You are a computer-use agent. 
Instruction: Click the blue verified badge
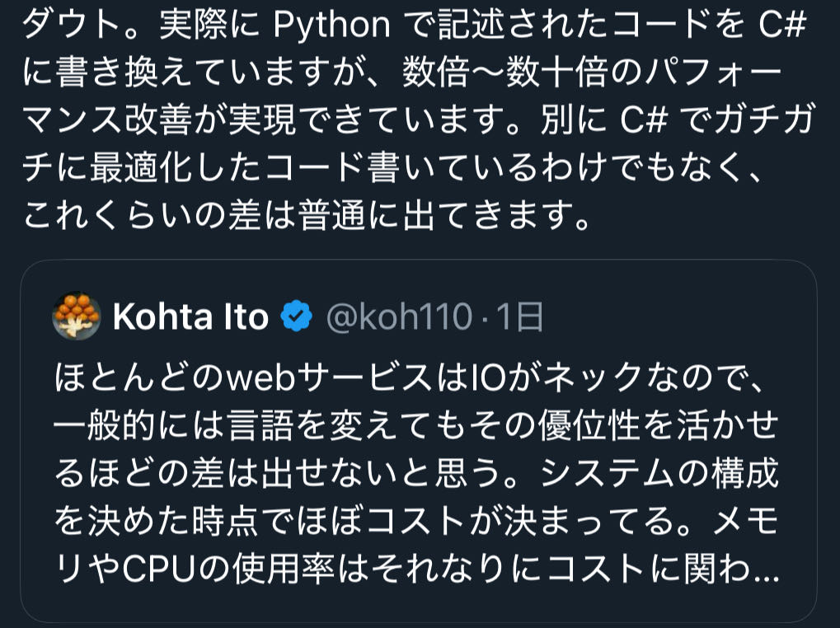click(x=298, y=316)
